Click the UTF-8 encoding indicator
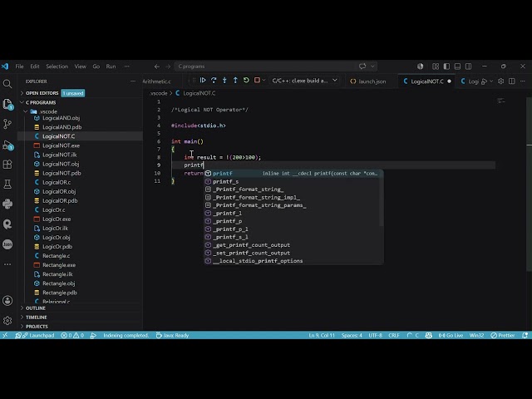Screen dimensions: 532x399 pos(375,335)
